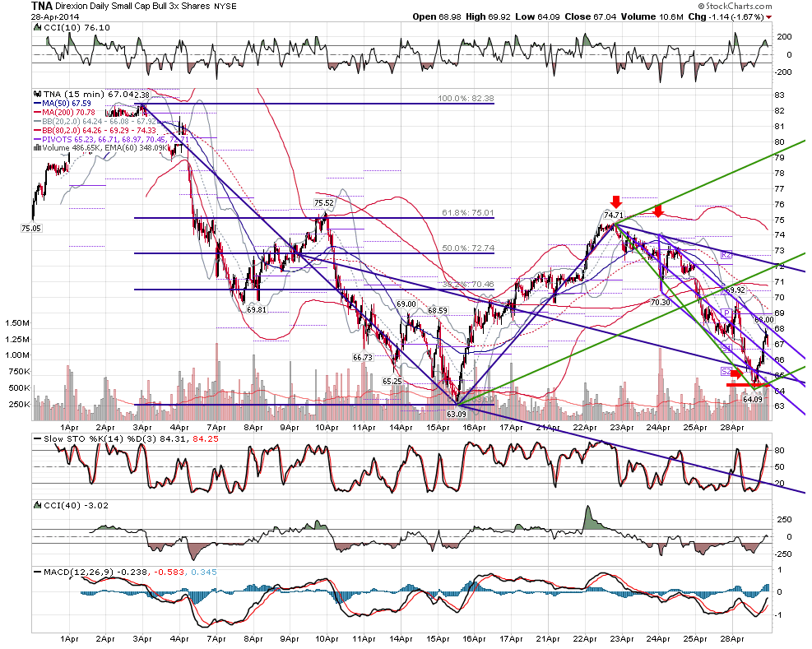Click the 28-Apr-2014 date under the title
Image resolution: width=812 pixels, height=649 pixels.
coord(55,16)
